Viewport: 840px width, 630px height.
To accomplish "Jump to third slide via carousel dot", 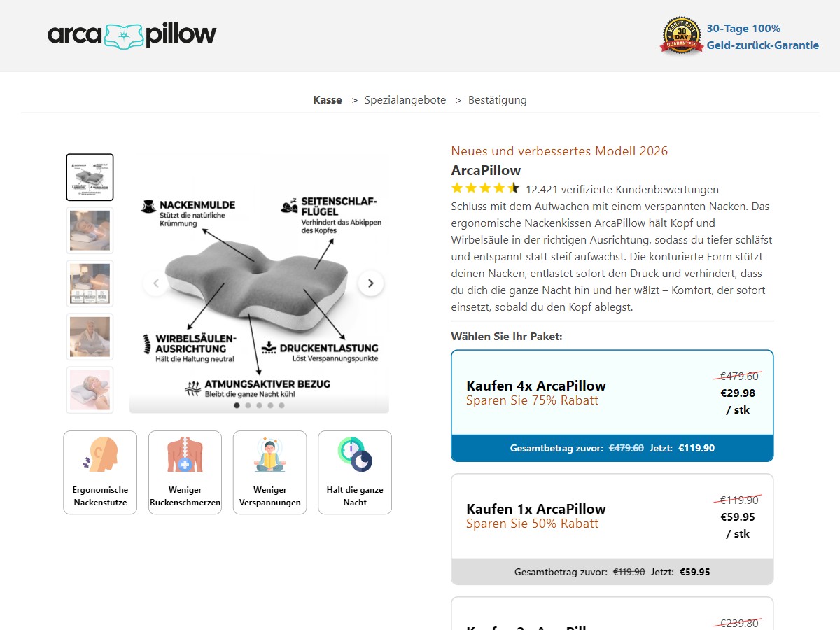I will [259, 405].
